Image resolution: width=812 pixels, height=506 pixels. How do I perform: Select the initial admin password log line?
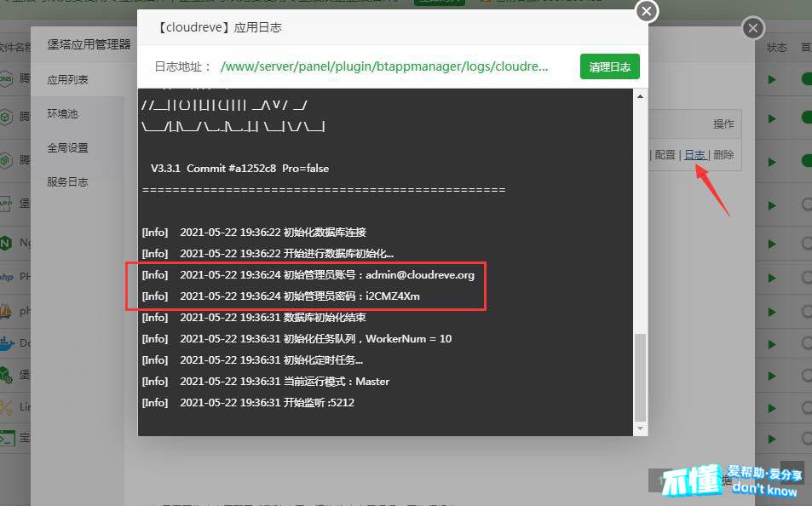(x=280, y=296)
